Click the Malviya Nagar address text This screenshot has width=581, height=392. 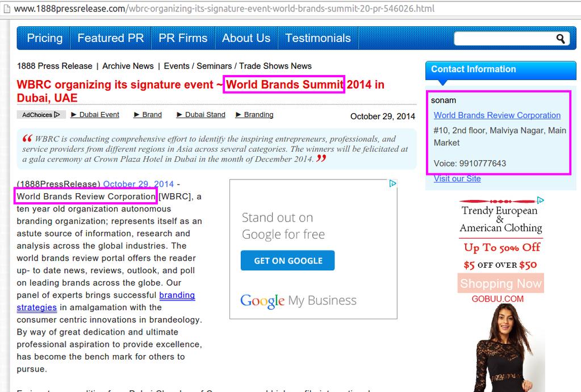(x=500, y=136)
